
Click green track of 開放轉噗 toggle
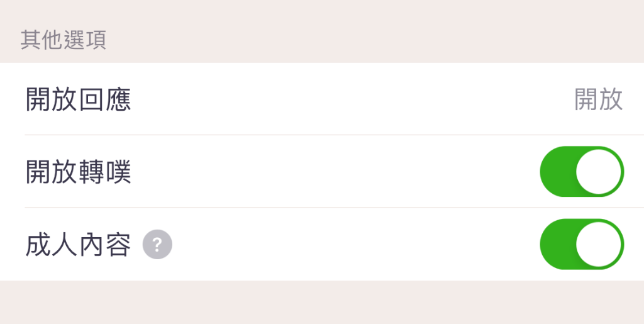point(558,172)
